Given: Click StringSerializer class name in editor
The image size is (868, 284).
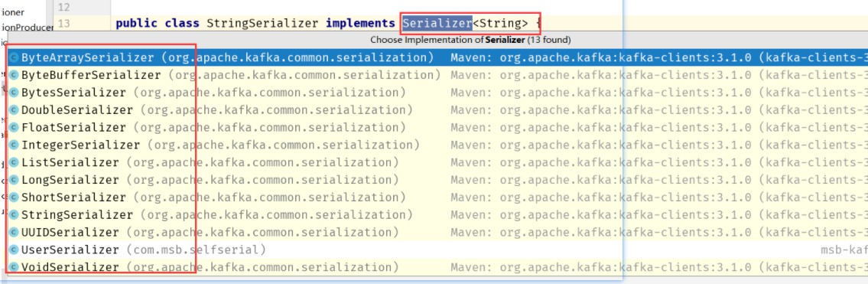Looking at the screenshot, I should pos(262,23).
